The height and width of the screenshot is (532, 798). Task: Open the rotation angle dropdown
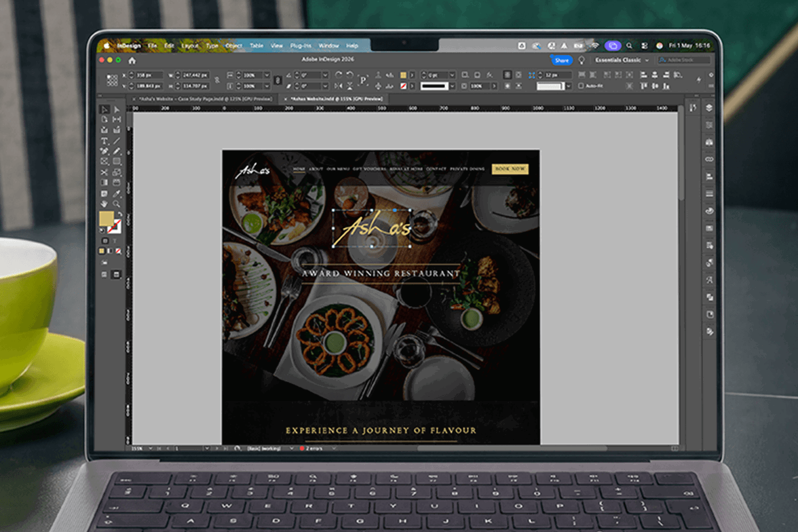pos(325,75)
